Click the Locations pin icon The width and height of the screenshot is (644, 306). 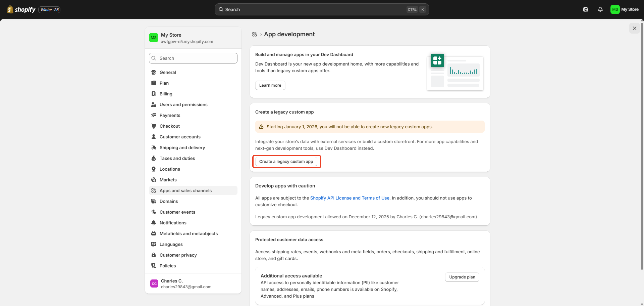click(x=154, y=169)
